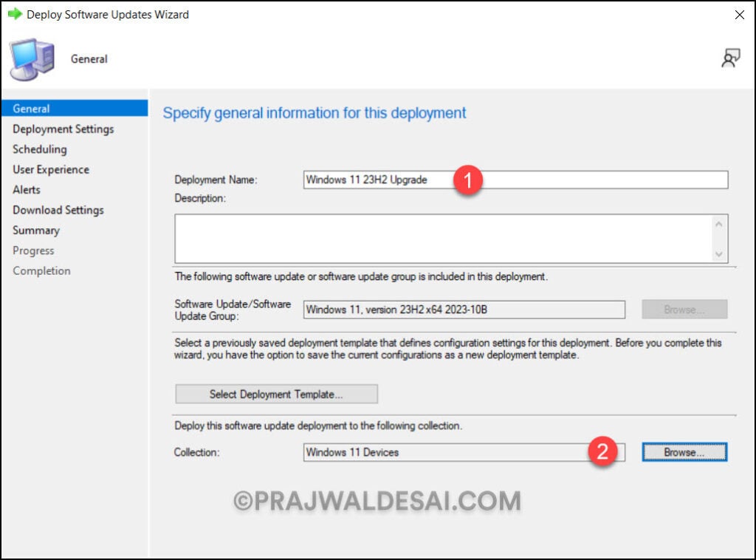Click the Software Update Group field
This screenshot has width=756, height=560.
tap(464, 309)
